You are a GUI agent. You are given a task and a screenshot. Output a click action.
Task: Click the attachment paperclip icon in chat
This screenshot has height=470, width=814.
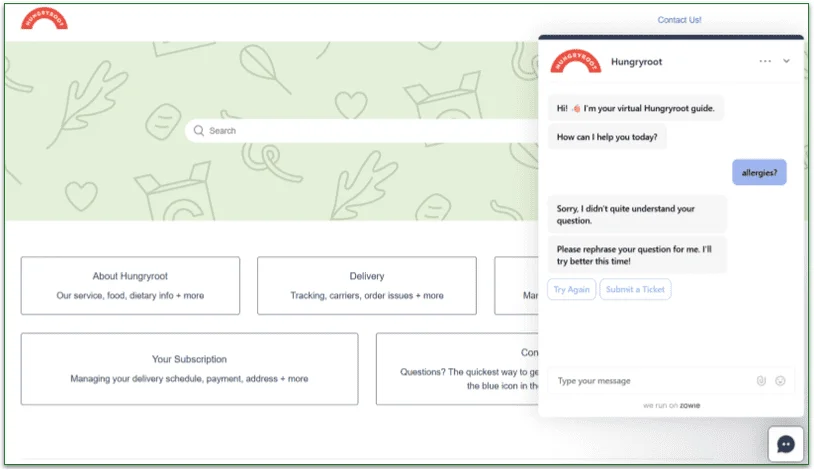click(x=761, y=381)
